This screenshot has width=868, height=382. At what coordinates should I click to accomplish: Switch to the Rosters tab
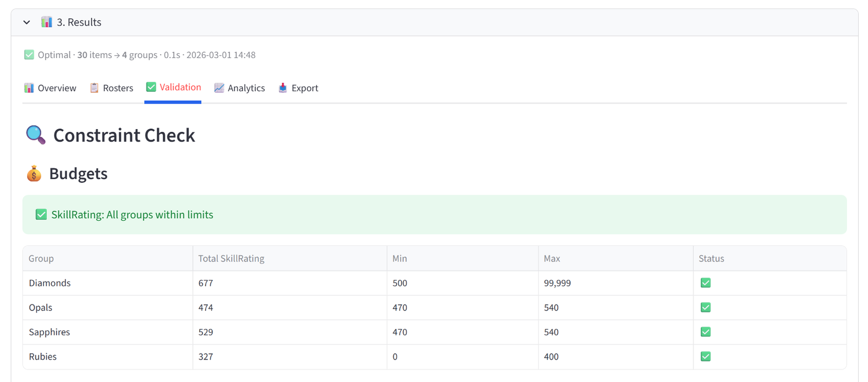coord(111,88)
